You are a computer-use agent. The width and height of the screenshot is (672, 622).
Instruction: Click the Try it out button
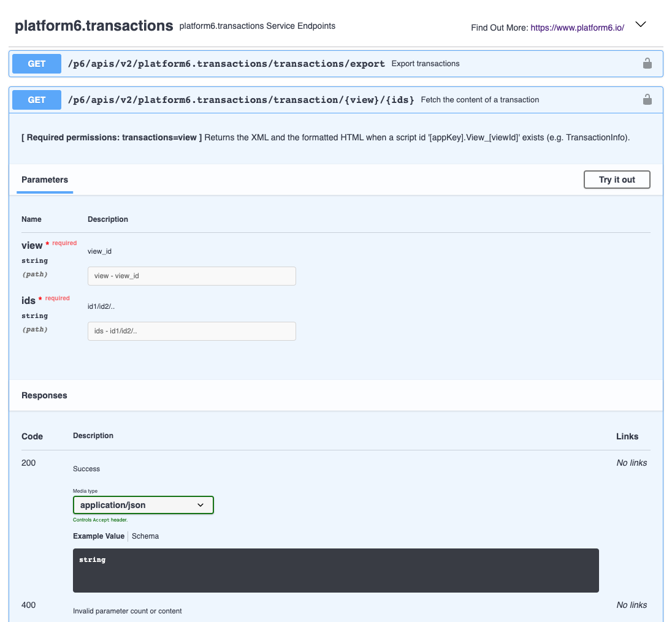coord(617,180)
